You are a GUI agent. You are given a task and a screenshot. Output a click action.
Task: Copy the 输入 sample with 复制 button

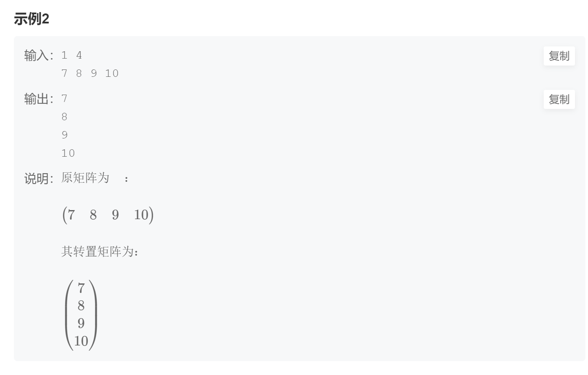coord(559,56)
